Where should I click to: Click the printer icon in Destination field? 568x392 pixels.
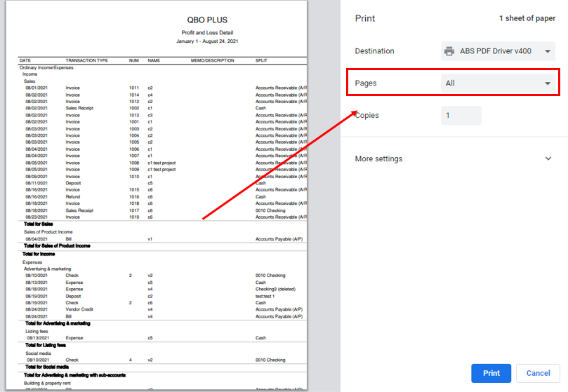[449, 51]
